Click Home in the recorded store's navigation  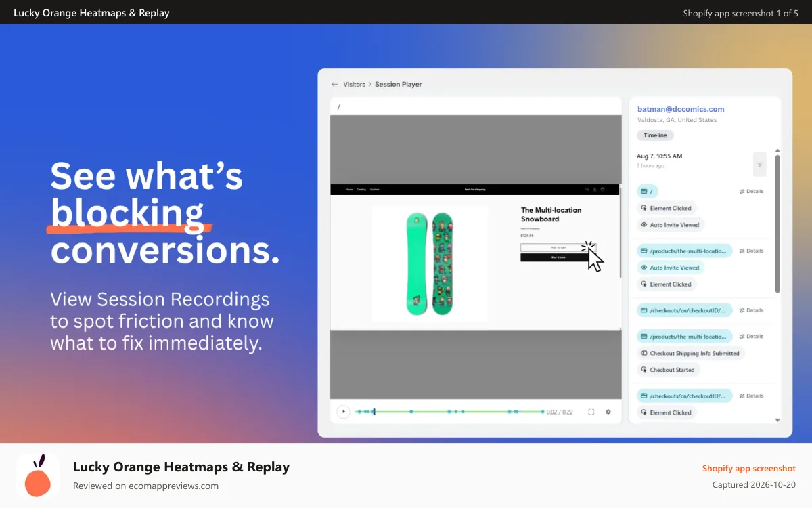tap(349, 190)
